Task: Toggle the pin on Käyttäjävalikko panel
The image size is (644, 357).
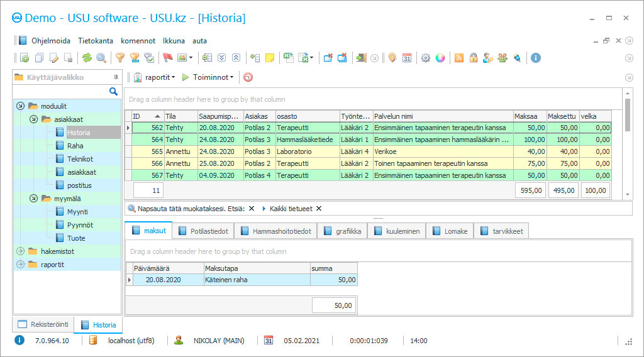Action: [x=116, y=77]
